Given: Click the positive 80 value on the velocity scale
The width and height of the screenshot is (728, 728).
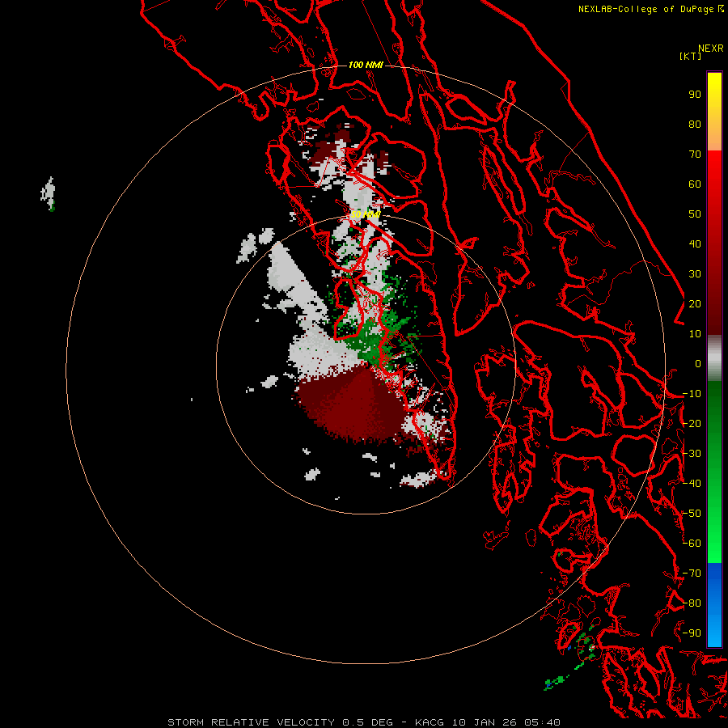Looking at the screenshot, I should click(x=695, y=124).
